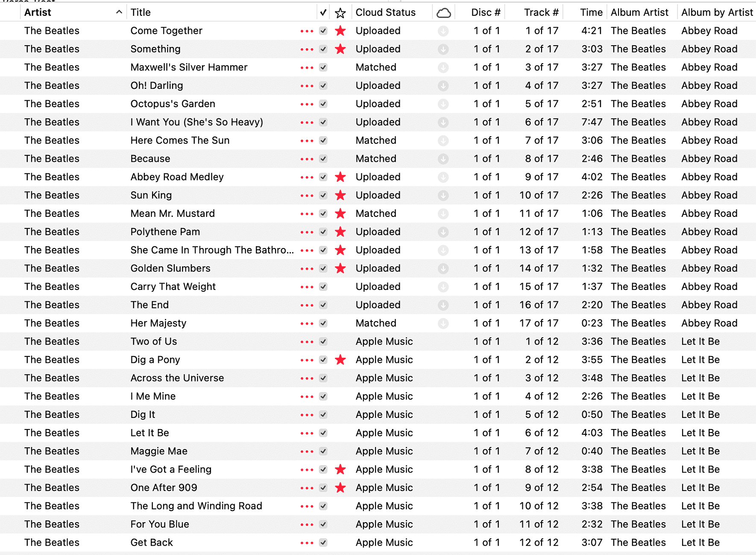Screen dimensions: 756x555
Task: Remove favorite star from Polythene Pam
Action: click(x=340, y=232)
